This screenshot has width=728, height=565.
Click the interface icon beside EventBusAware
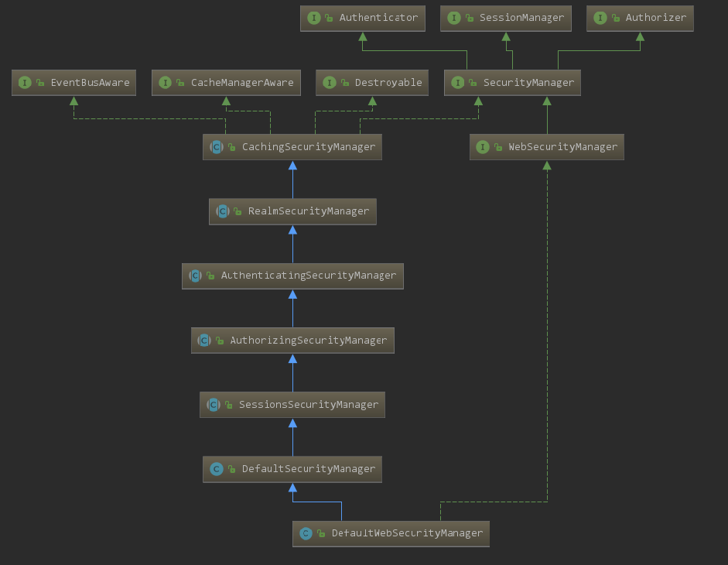tap(25, 82)
